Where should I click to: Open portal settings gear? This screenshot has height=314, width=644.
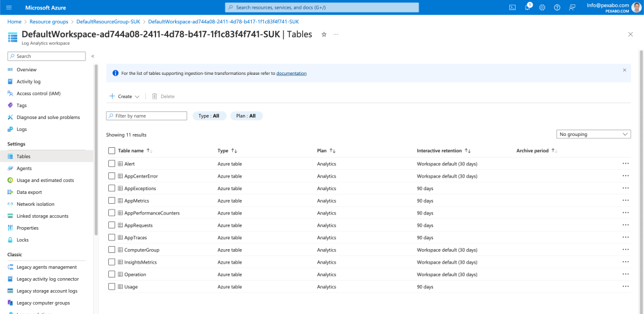tap(542, 8)
